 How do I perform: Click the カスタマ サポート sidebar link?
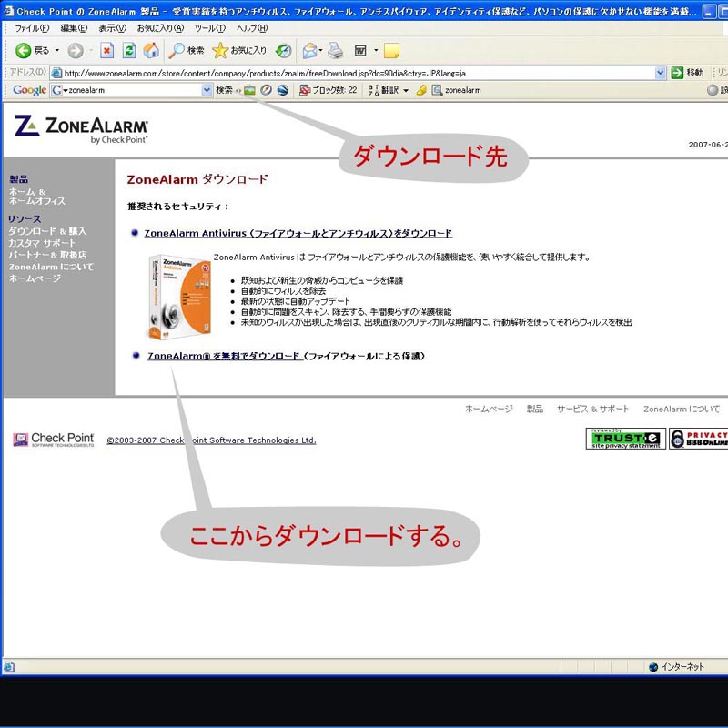click(42, 243)
